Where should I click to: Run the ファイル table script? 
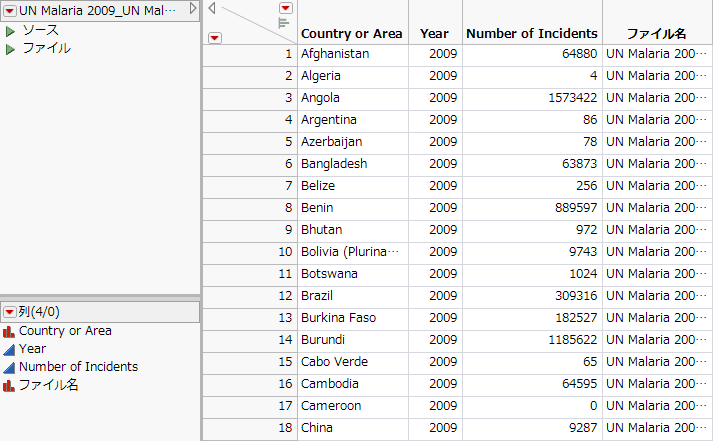(11, 48)
